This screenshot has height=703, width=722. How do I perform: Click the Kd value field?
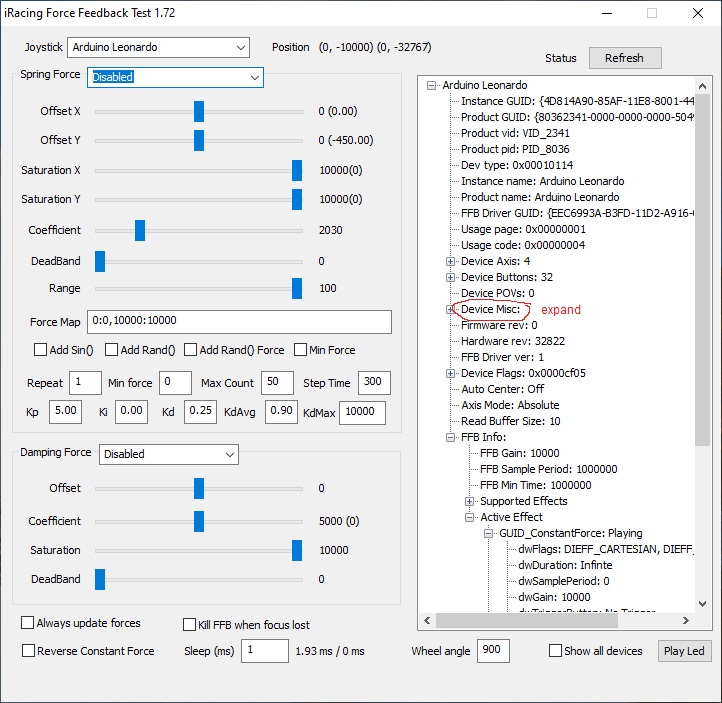point(200,412)
